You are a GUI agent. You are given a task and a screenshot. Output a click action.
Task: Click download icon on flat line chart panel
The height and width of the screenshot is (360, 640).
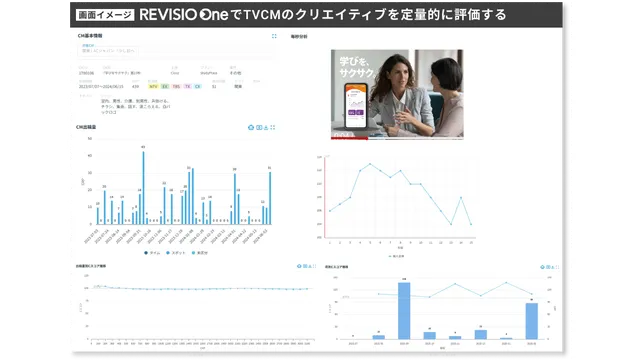click(x=310, y=266)
